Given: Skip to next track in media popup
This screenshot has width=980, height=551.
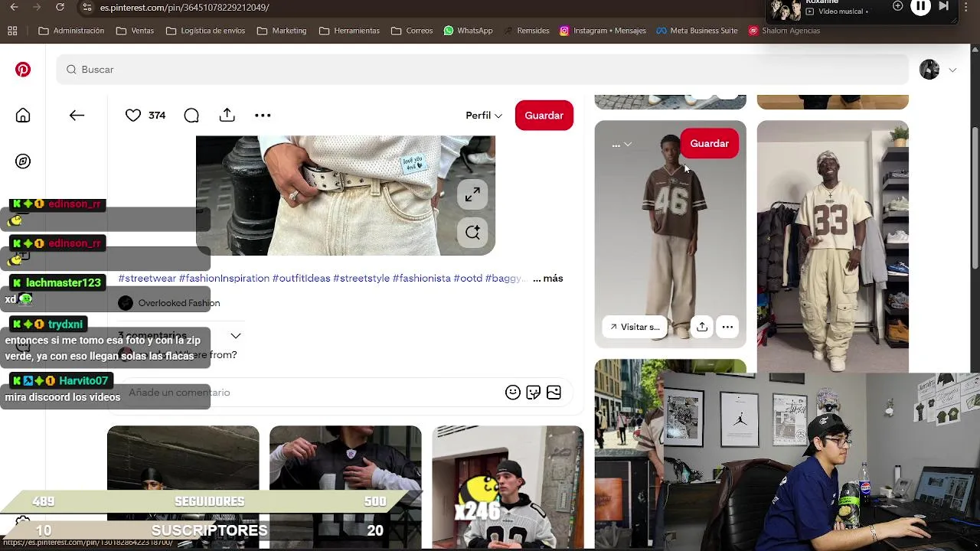Looking at the screenshot, I should coord(944,6).
